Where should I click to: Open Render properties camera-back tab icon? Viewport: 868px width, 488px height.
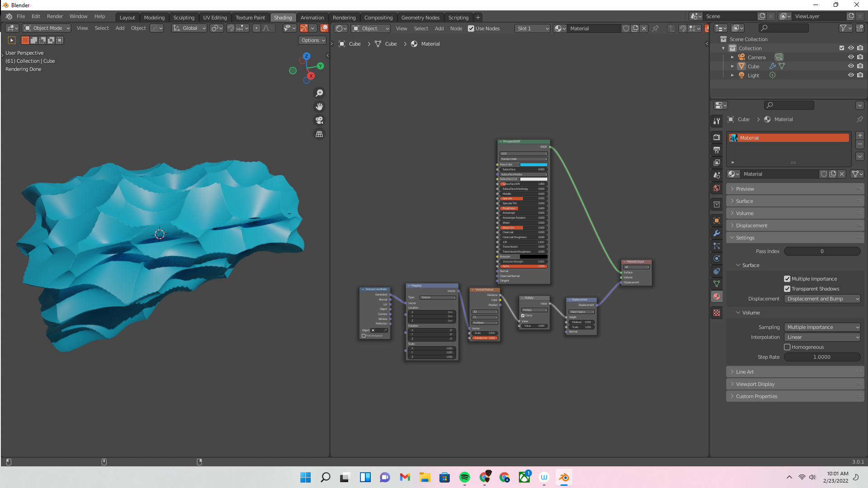coord(717,137)
